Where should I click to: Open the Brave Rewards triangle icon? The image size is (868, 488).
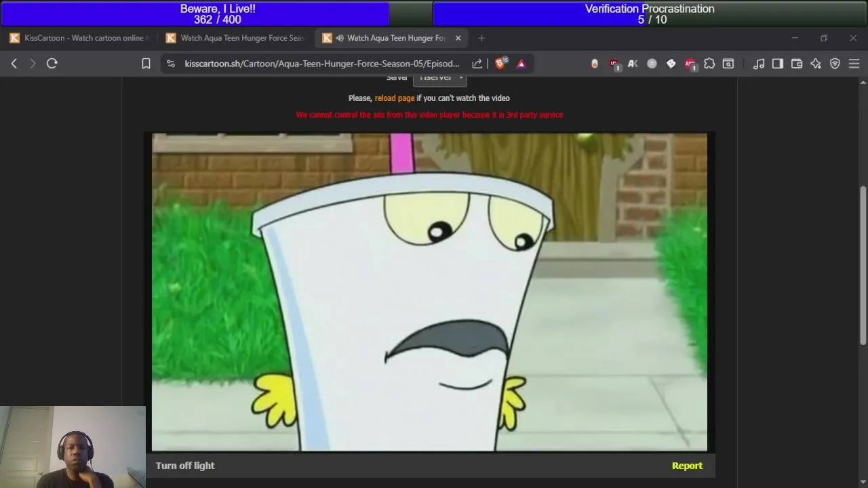(521, 64)
